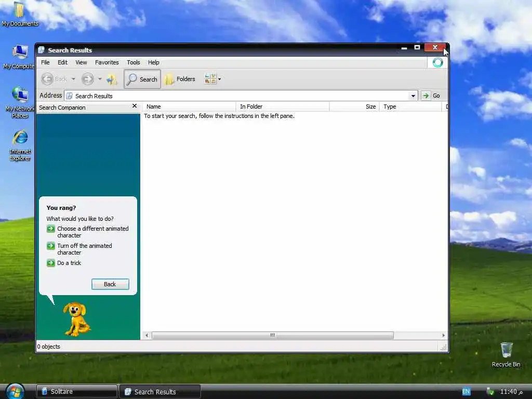
Task: Click the horizontal scrollbar thumb
Action: tap(273, 335)
